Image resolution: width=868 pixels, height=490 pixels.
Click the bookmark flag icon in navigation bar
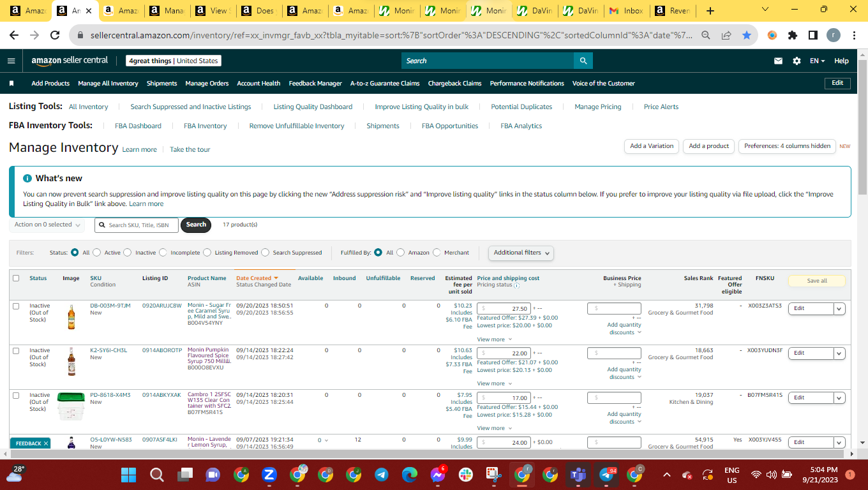(11, 83)
